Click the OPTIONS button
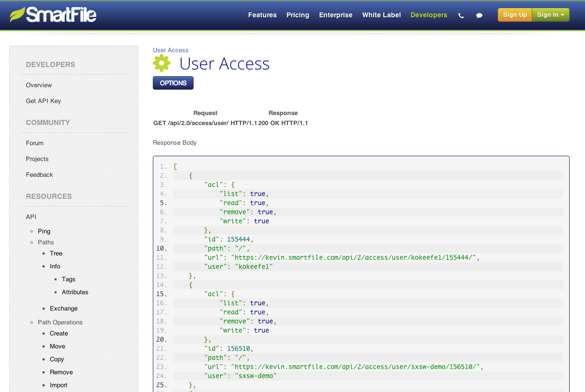The image size is (585, 392). 173,82
